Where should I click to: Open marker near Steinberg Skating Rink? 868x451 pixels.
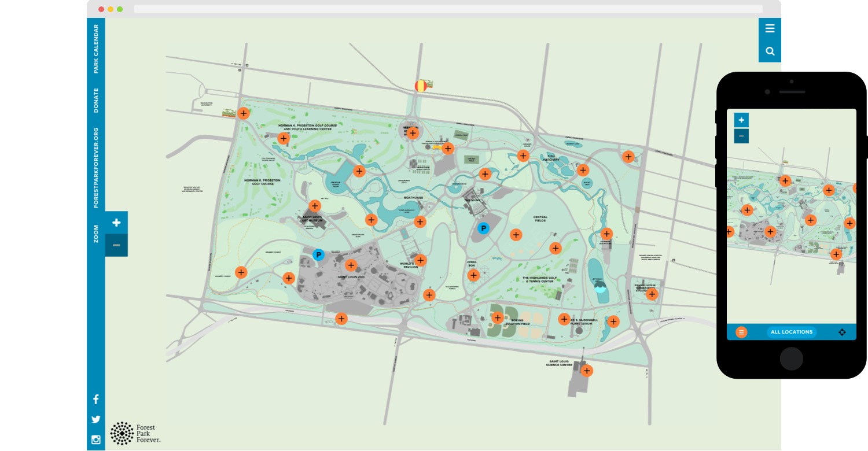coord(606,234)
